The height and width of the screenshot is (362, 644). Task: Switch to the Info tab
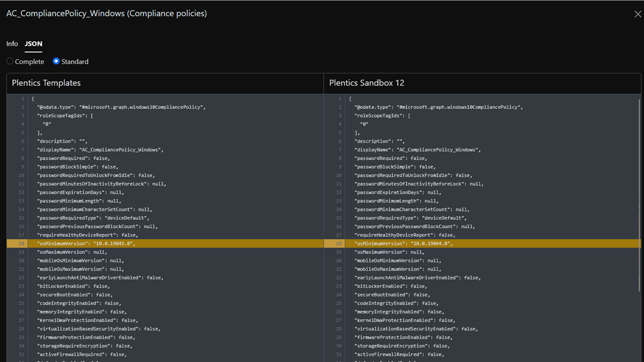coord(12,44)
